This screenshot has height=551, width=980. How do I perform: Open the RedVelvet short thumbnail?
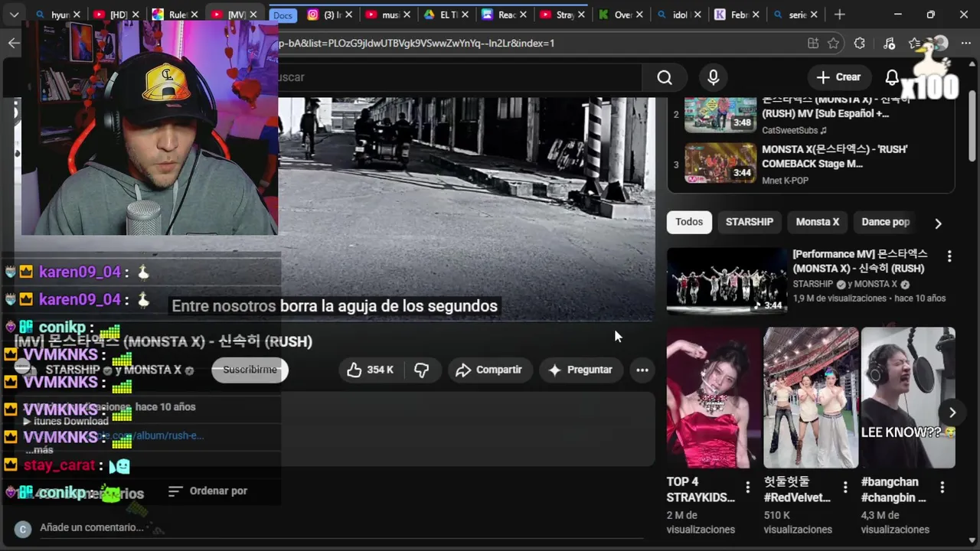pos(811,398)
